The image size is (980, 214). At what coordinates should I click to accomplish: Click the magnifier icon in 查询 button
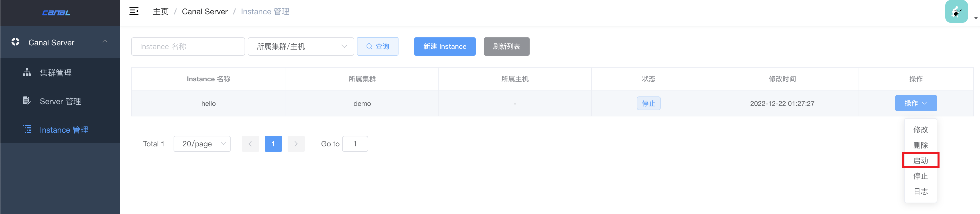[369, 47]
